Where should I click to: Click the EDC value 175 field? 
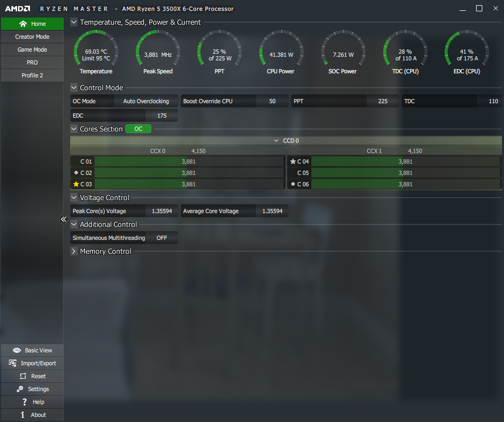point(162,116)
